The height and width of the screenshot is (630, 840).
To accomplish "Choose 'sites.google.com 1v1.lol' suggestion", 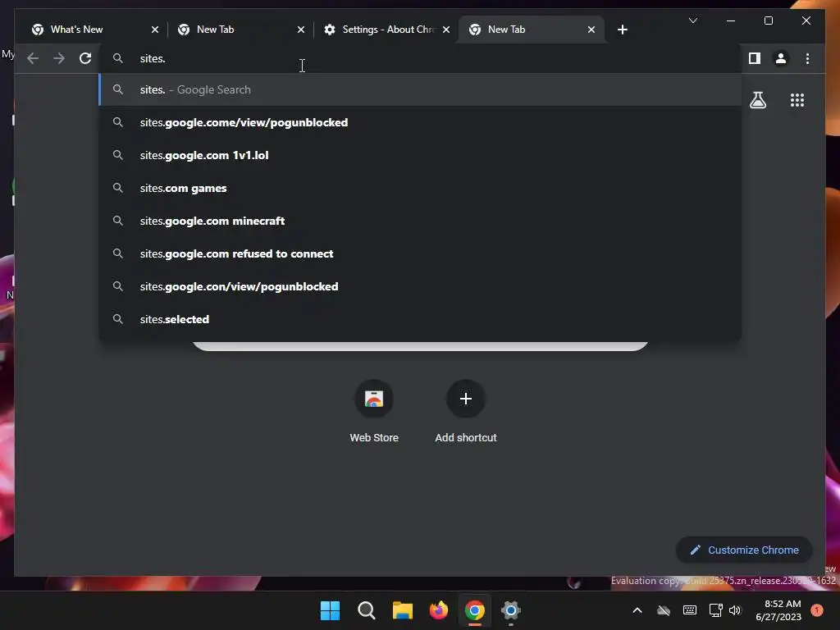I will click(421, 155).
